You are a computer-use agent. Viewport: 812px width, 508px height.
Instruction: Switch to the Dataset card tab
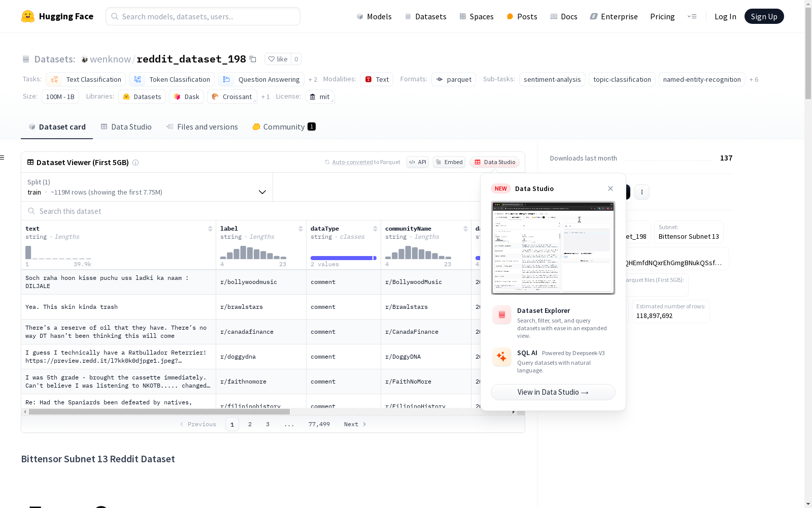click(57, 127)
